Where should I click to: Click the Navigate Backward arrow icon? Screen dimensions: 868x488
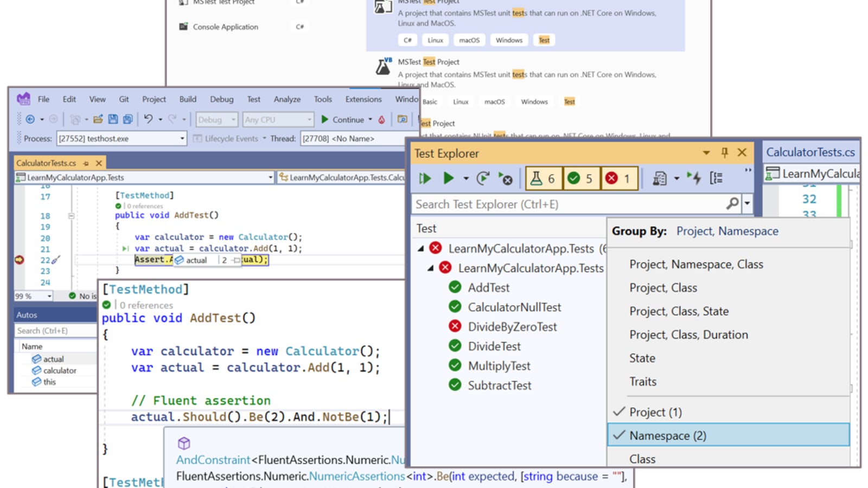tap(30, 119)
